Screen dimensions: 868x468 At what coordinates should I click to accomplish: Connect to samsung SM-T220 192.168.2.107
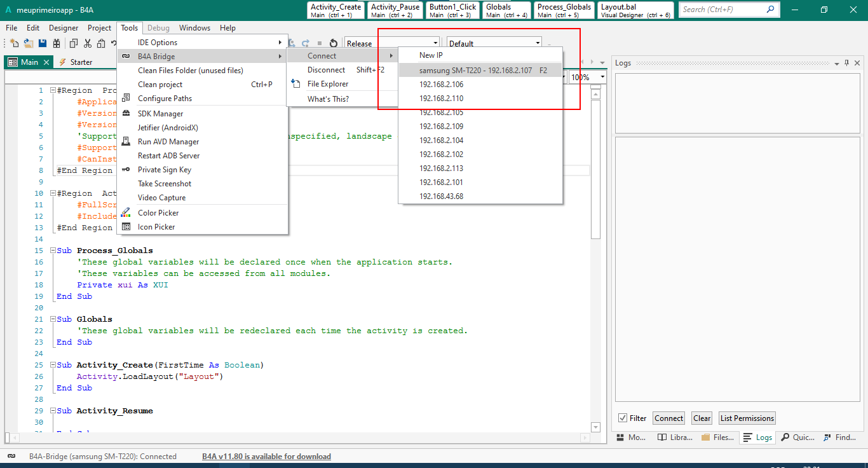tap(480, 71)
